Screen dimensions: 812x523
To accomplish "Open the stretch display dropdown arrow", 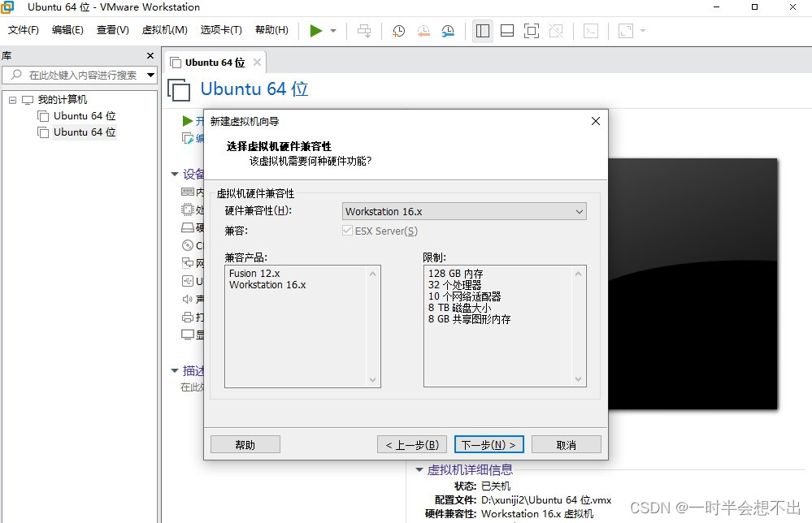I will pos(643,31).
